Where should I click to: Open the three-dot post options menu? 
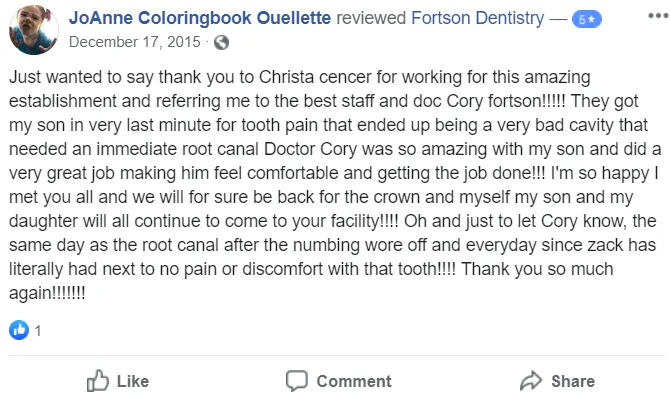click(658, 16)
